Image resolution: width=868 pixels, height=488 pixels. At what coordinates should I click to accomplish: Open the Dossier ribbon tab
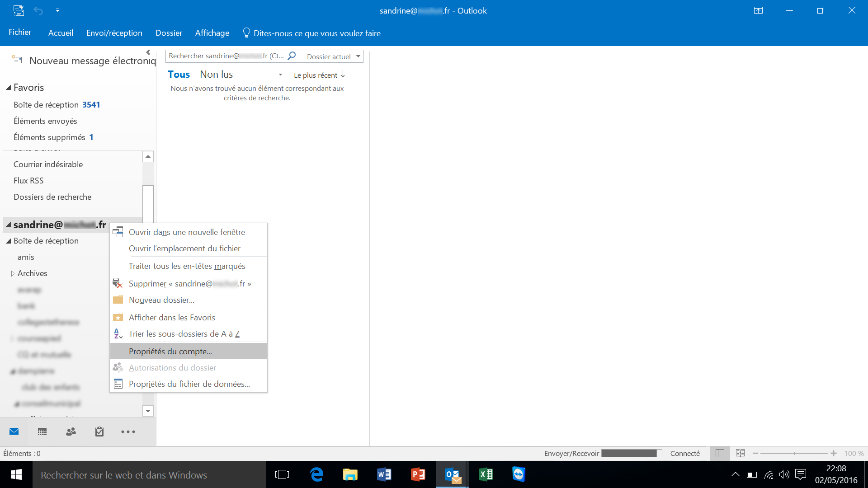[x=169, y=33]
